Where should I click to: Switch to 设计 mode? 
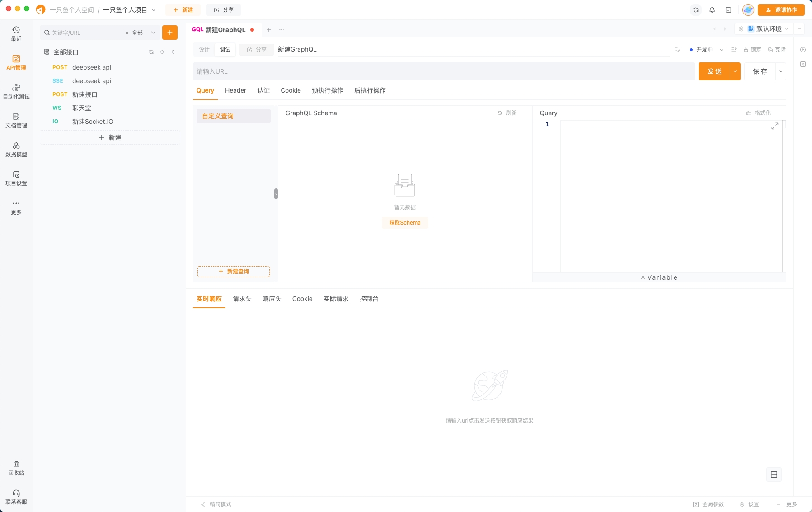click(x=204, y=50)
